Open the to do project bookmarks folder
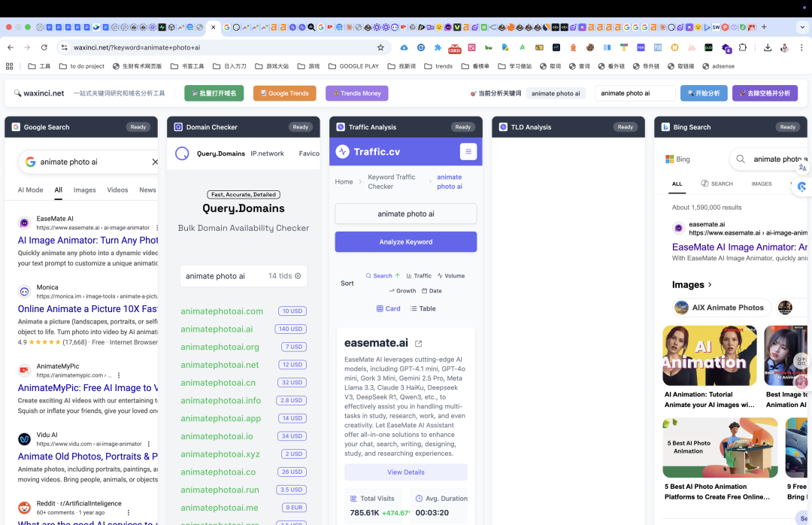This screenshot has width=812, height=525. (x=82, y=66)
